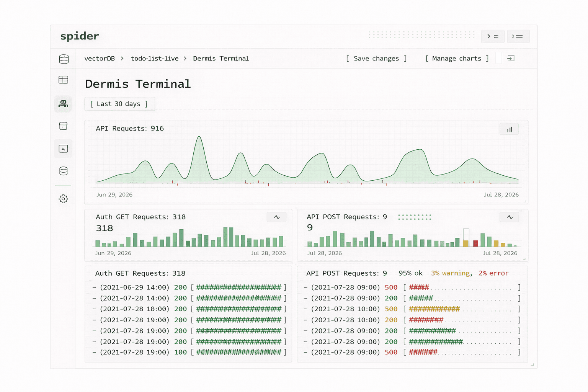Viewport: 588px width, 392px height.
Task: Select the 2021-06-29 14:00 log row
Action: point(189,287)
